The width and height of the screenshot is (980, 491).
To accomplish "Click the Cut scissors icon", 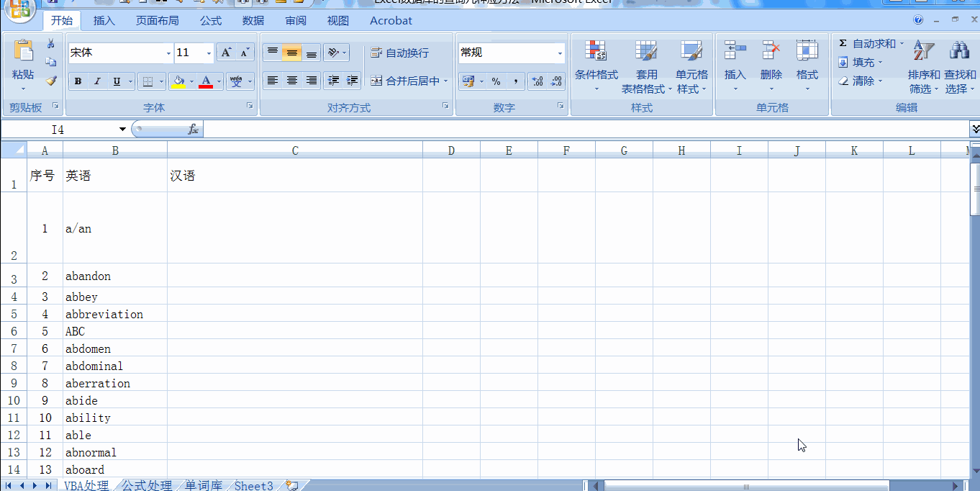I will [x=51, y=44].
